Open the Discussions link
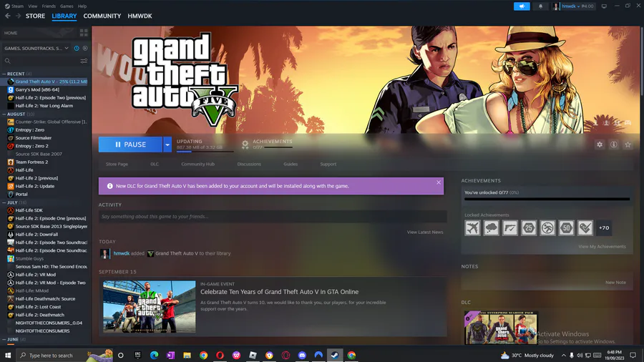The image size is (644, 362). [249, 164]
